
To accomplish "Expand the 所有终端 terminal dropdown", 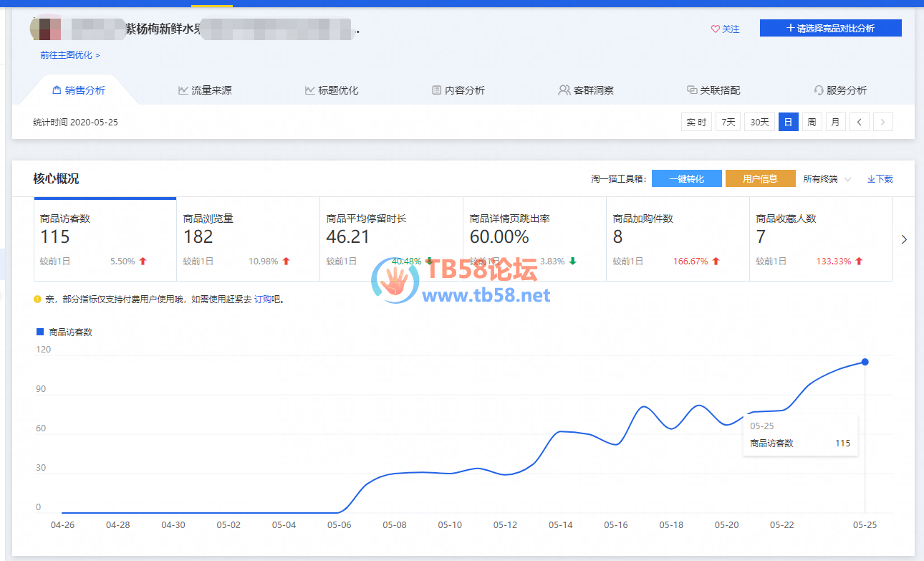I will tap(827, 179).
